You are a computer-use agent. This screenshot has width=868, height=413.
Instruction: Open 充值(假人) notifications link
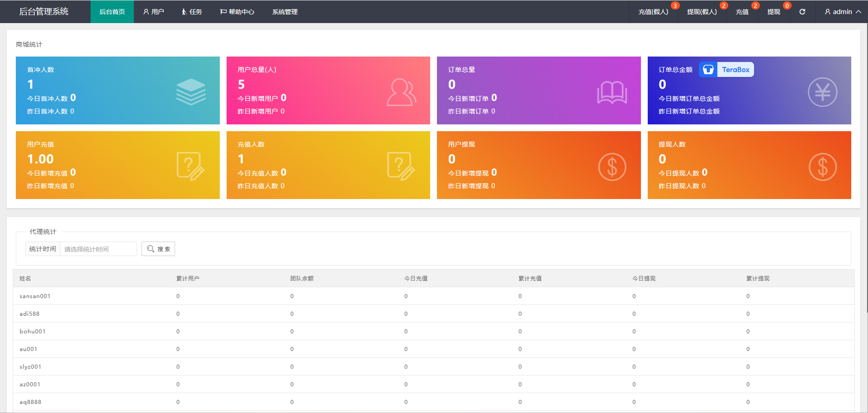(653, 12)
